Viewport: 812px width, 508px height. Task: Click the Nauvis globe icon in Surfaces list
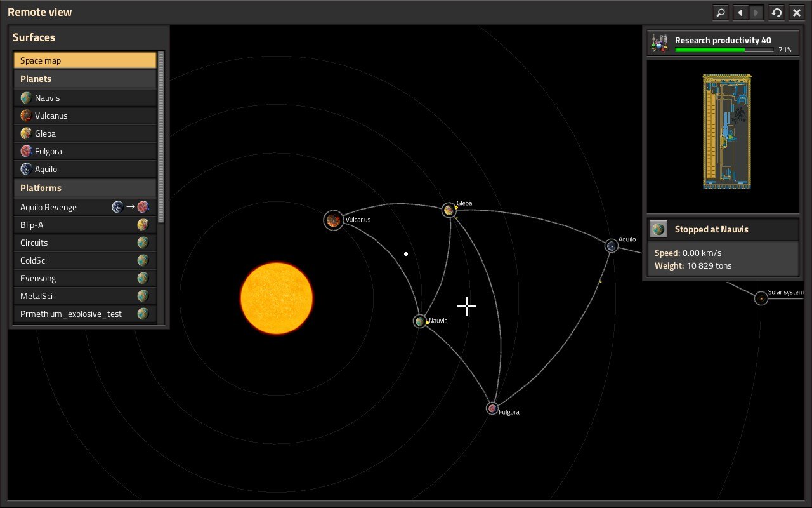26,98
